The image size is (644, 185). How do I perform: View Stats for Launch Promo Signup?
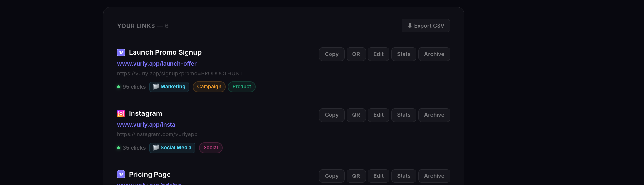coord(403,54)
